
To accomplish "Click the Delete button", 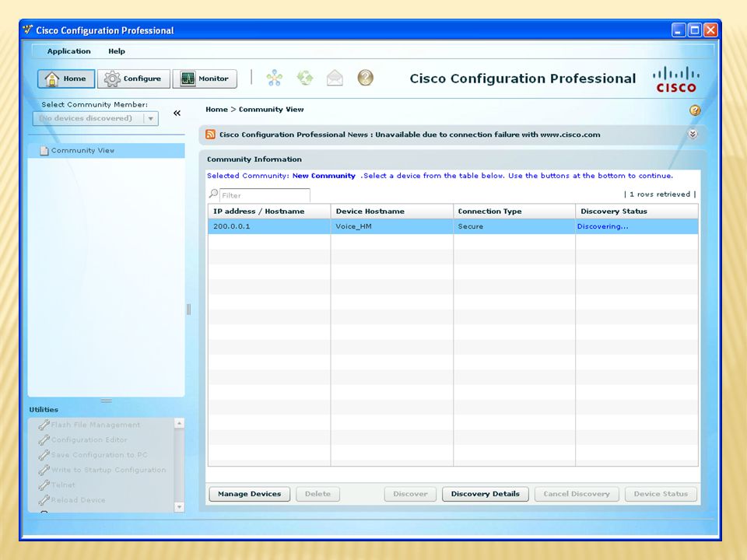I will 317,494.
